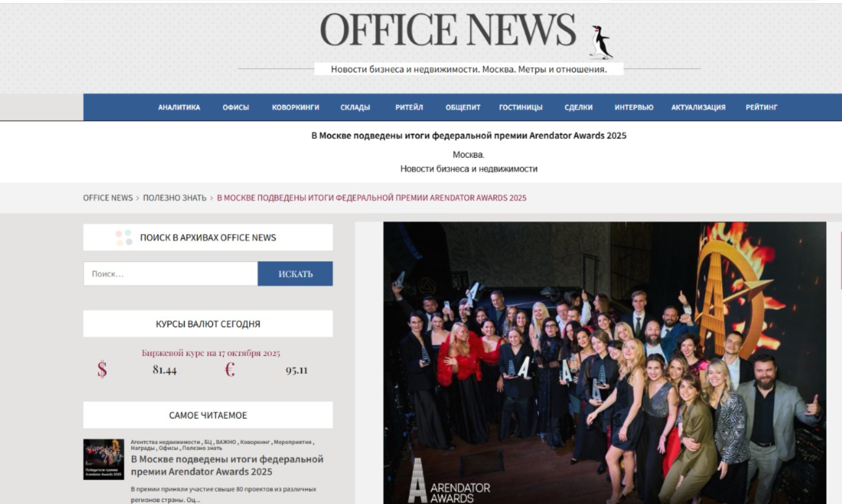The image size is (842, 504).
Task: Open the Интервью section
Action: tap(633, 108)
